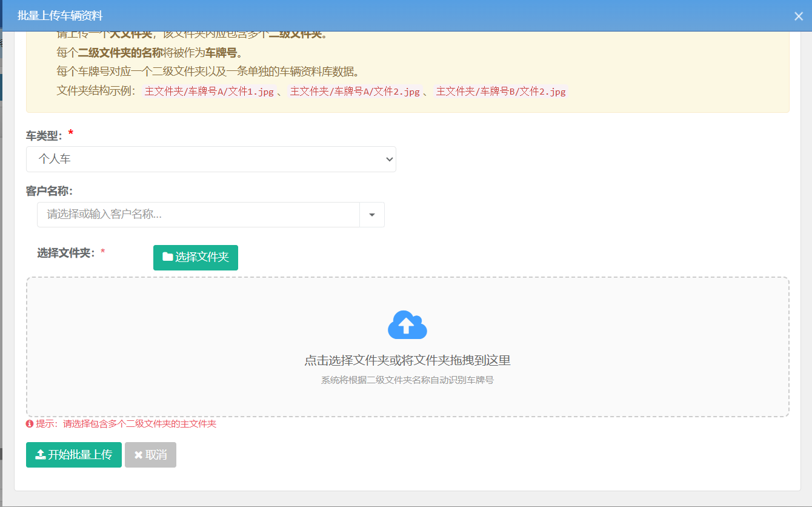
Task: Click the blue cloud upload icon
Action: pyautogui.click(x=407, y=324)
